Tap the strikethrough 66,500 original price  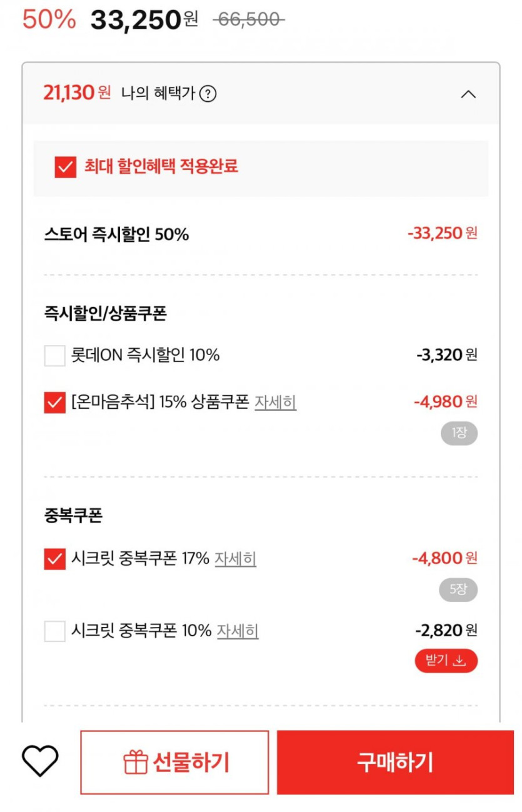coord(248,20)
